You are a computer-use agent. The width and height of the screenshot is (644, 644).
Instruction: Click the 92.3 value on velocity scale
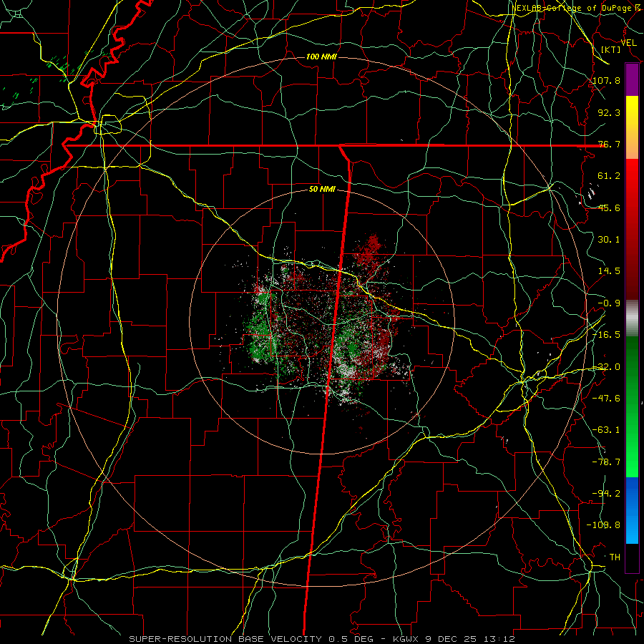609,112
